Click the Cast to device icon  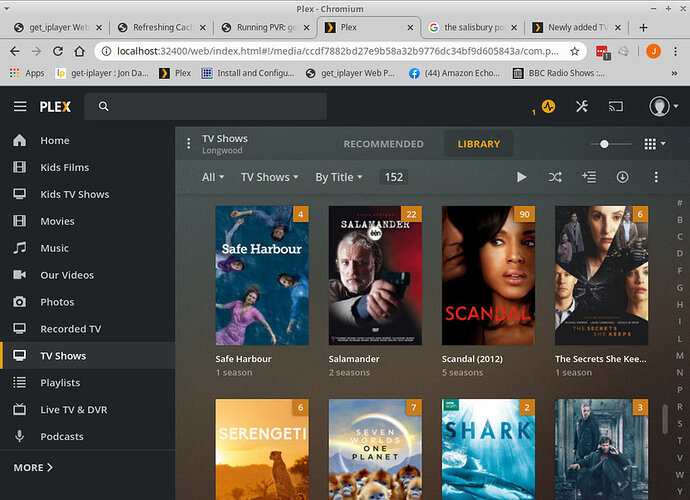click(x=616, y=106)
